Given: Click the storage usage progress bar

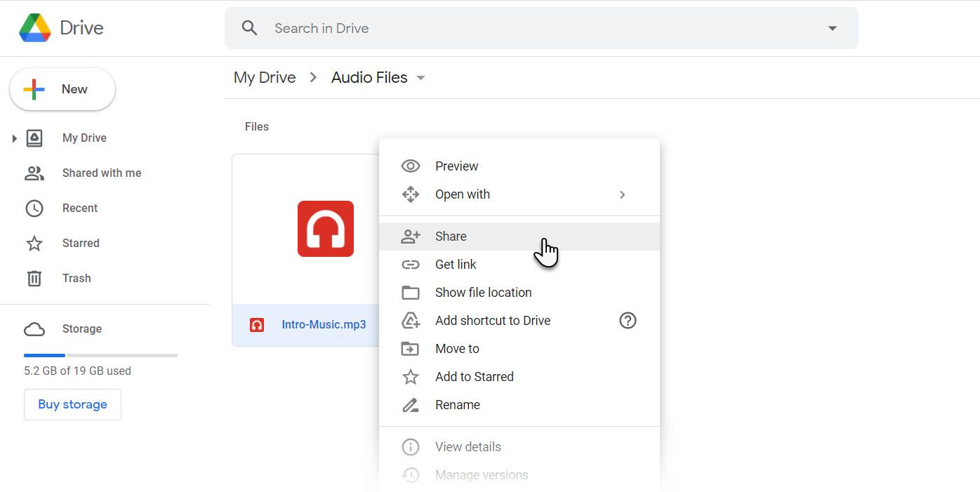Looking at the screenshot, I should (x=100, y=355).
